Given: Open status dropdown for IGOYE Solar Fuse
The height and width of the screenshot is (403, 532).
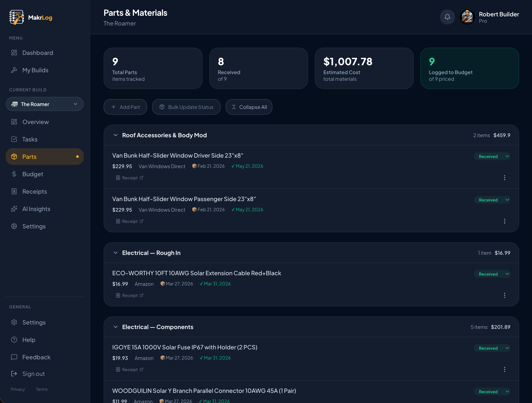Looking at the screenshot, I should coord(492,348).
